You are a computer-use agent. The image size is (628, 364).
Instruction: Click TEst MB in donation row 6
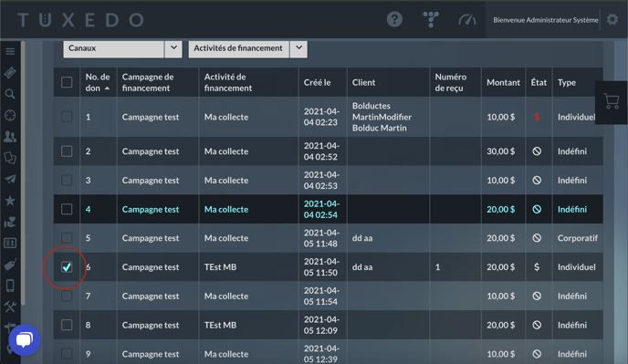(x=220, y=266)
